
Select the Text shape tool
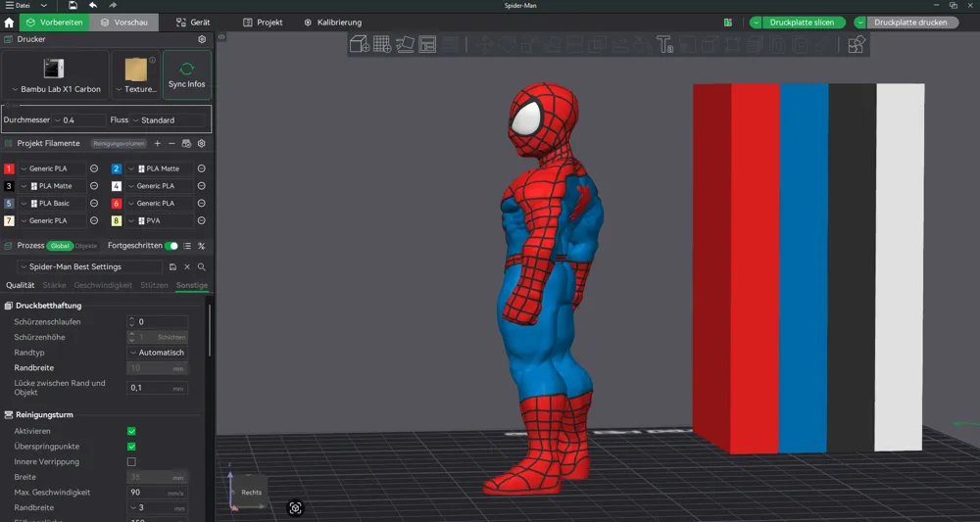click(664, 44)
